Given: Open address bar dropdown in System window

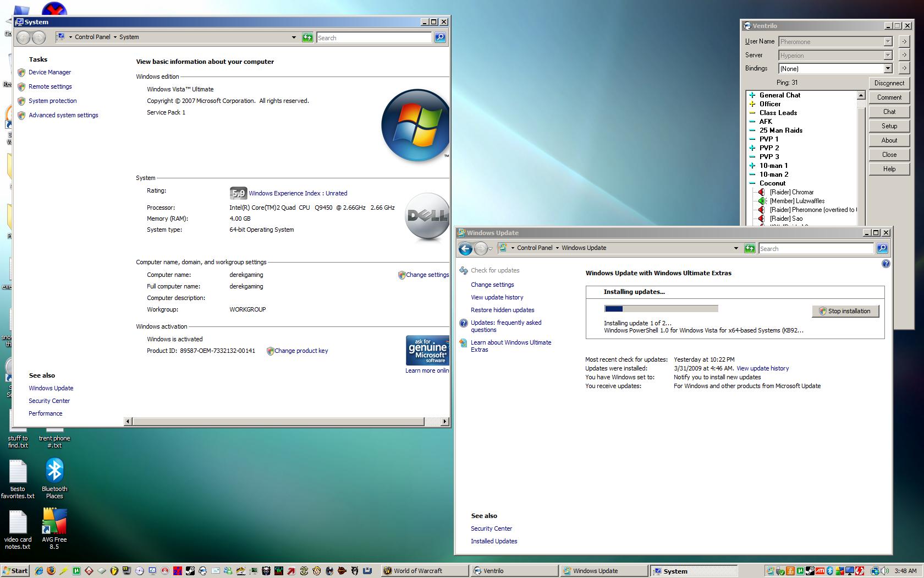Looking at the screenshot, I should coord(294,37).
